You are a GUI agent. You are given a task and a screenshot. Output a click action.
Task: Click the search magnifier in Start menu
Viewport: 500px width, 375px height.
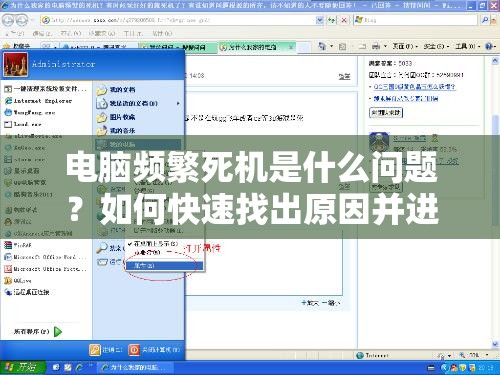point(101,248)
